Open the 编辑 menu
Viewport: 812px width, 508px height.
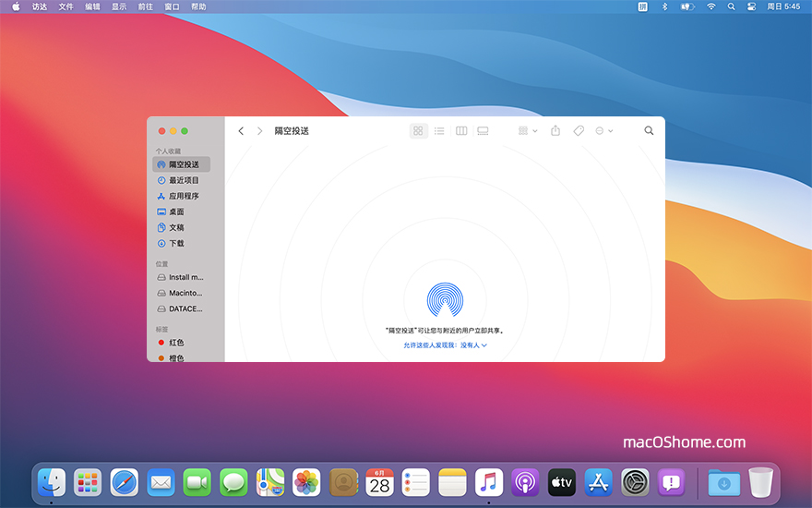click(92, 6)
